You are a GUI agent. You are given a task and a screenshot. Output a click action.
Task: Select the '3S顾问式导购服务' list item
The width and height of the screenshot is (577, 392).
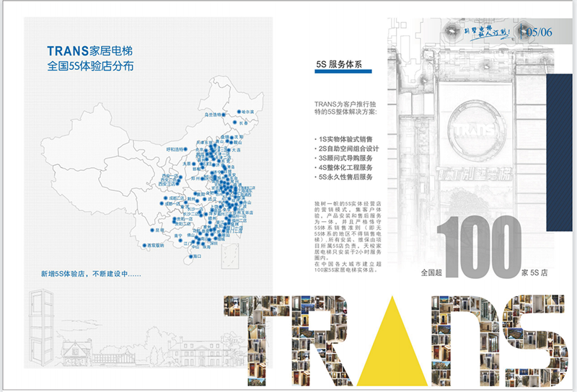345,158
